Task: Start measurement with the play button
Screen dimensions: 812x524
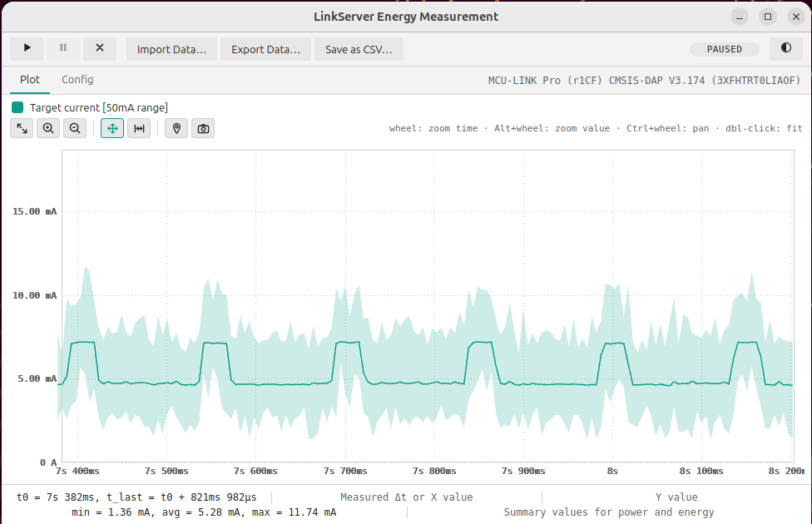Action: (x=27, y=49)
